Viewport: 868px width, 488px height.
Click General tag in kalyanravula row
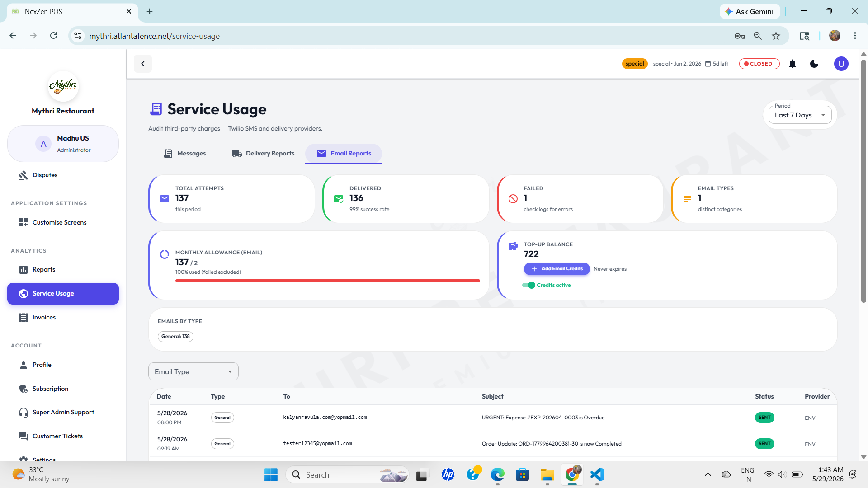[222, 418]
